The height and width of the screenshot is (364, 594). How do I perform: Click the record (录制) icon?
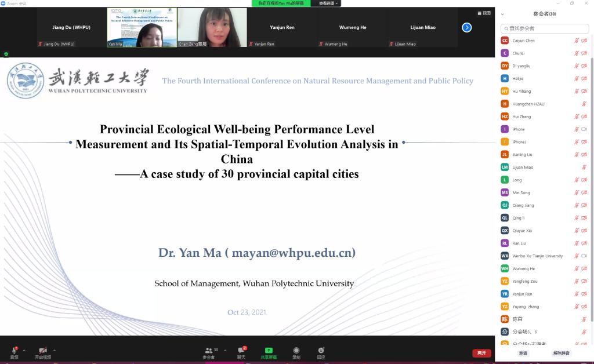point(296,351)
